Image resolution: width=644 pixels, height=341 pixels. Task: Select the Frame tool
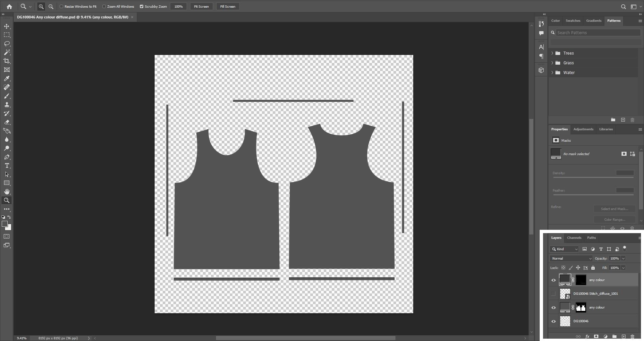7,70
